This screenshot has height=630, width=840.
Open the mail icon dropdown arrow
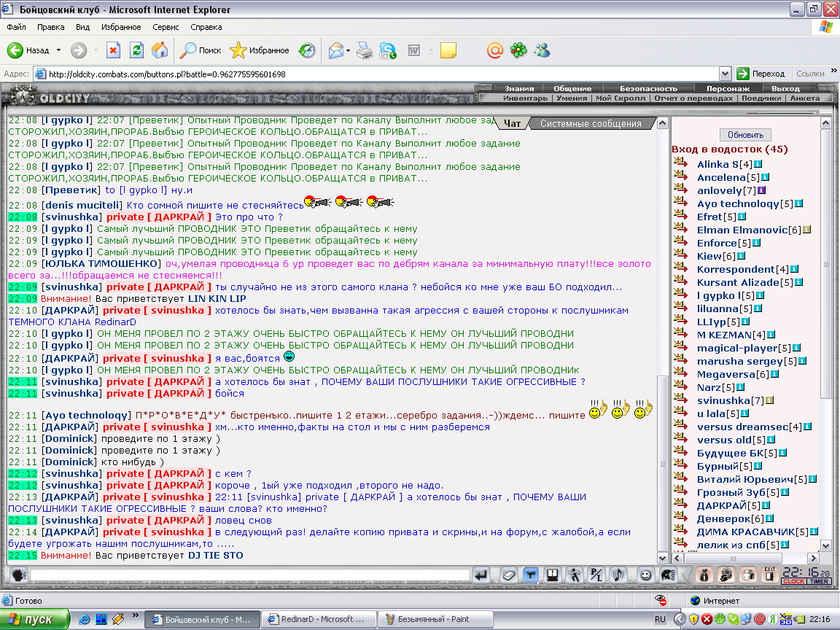tap(349, 50)
